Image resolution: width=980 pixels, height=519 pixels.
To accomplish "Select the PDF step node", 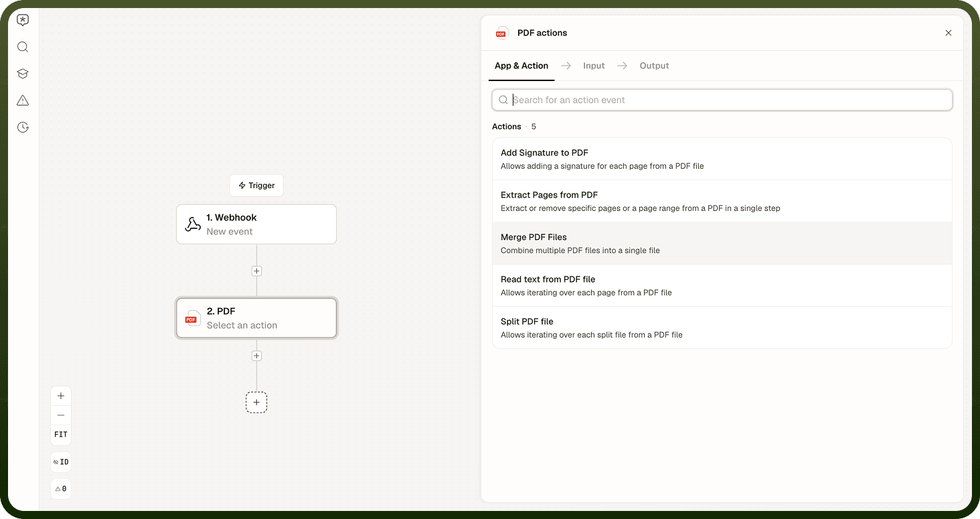I will (256, 318).
